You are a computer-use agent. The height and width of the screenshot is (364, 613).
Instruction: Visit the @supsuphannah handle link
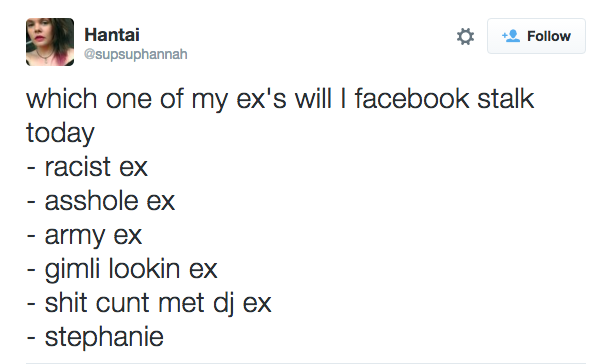tap(136, 54)
